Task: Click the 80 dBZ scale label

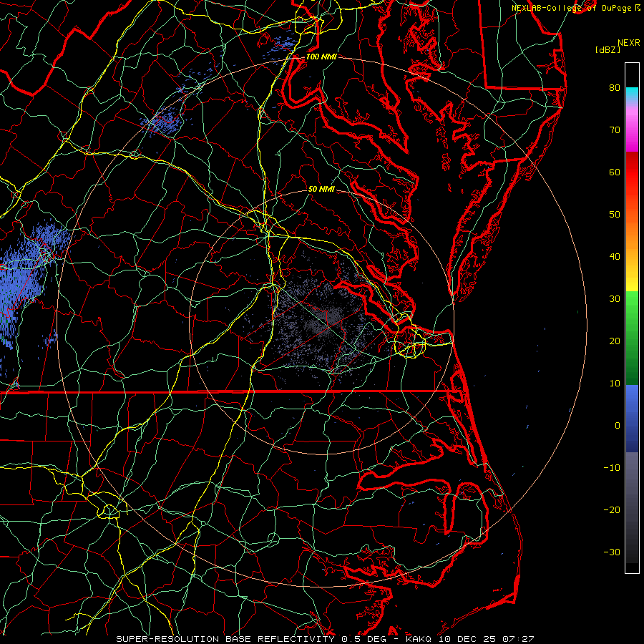Action: tap(615, 88)
